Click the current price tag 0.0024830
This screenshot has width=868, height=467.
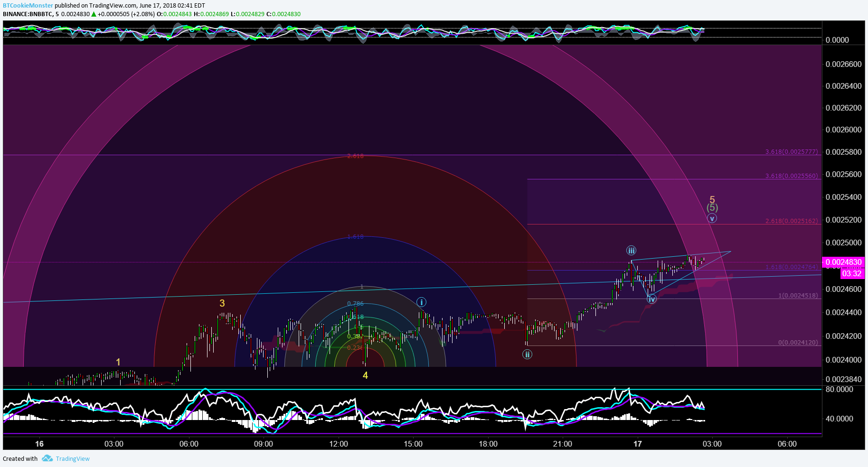[x=843, y=262]
